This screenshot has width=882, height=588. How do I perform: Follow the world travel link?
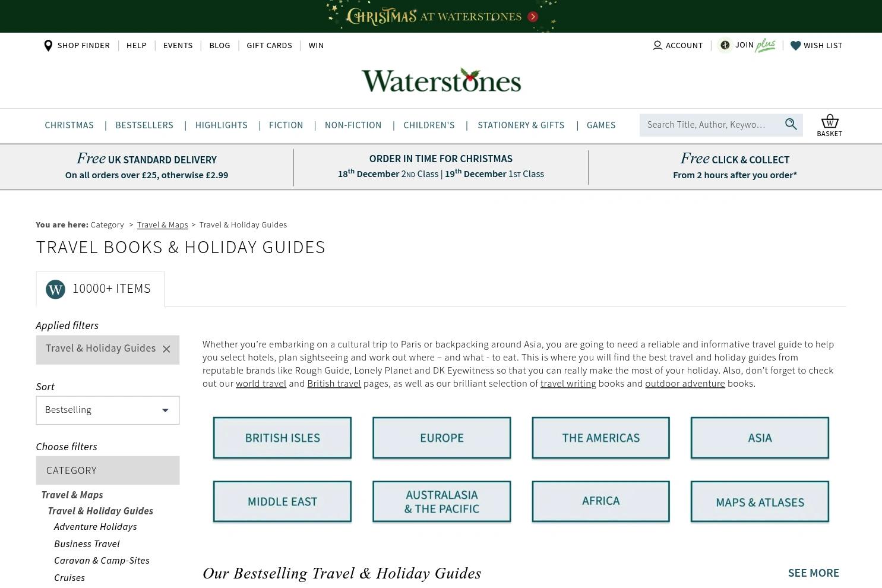261,384
